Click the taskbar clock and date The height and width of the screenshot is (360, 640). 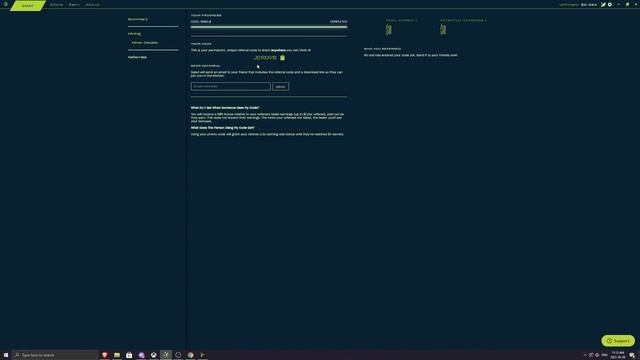pos(618,355)
